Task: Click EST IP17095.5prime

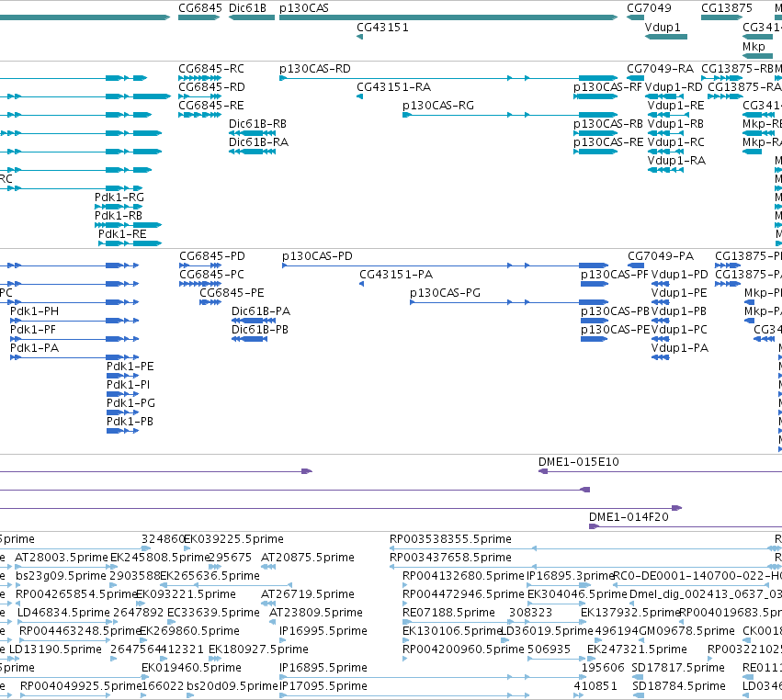Action: [x=323, y=686]
